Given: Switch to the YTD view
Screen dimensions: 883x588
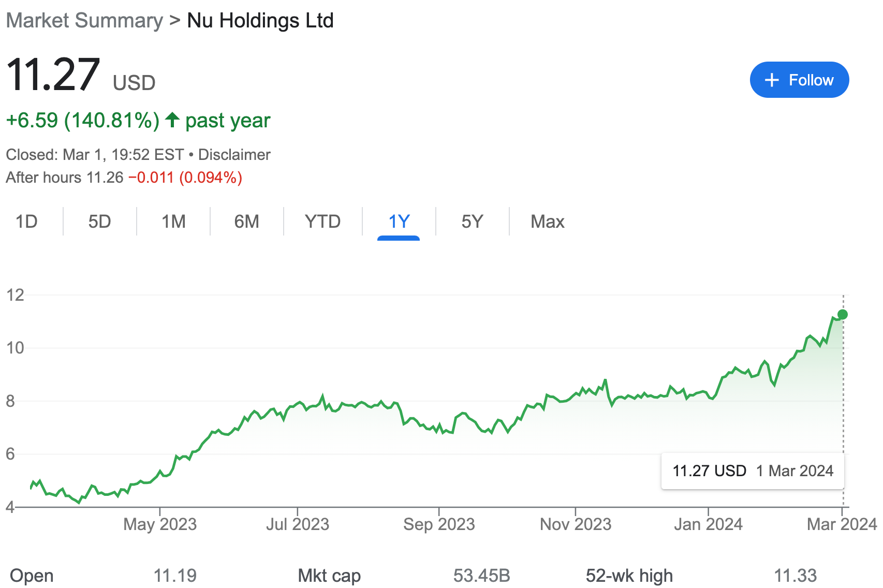Looking at the screenshot, I should 322,222.
